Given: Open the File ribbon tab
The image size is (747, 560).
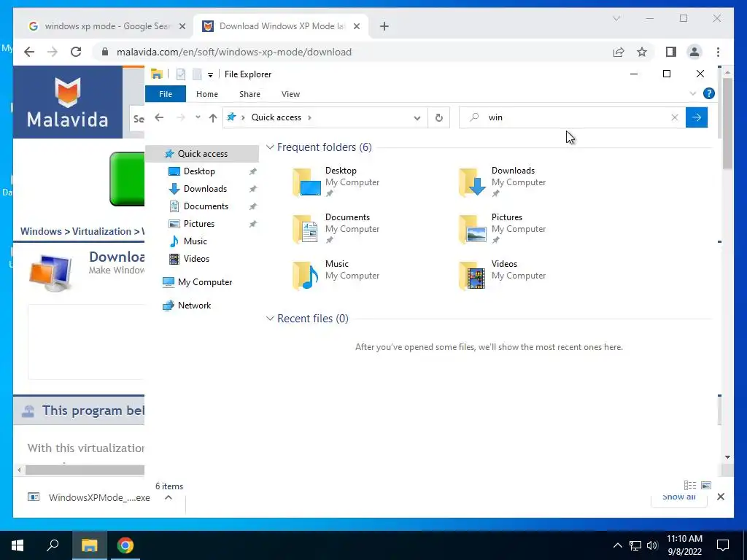Looking at the screenshot, I should click(x=166, y=94).
